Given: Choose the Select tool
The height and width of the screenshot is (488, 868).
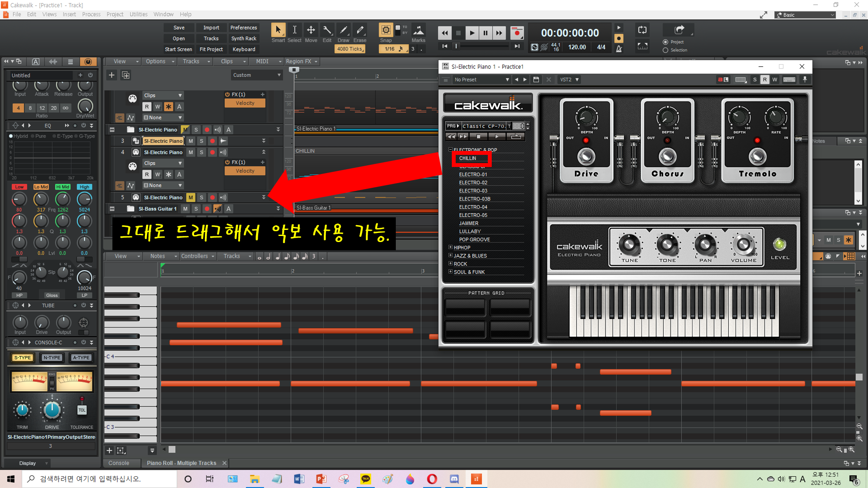Looking at the screenshot, I should tap(294, 30).
